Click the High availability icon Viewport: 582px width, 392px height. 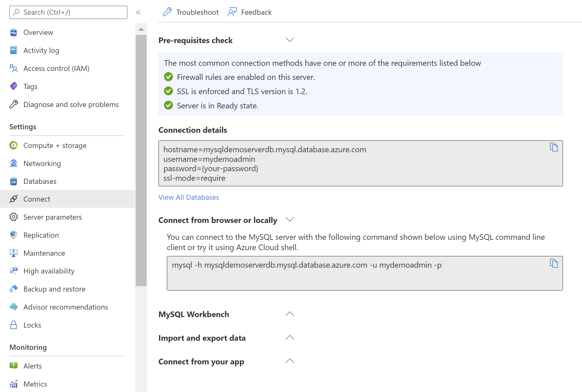point(13,271)
